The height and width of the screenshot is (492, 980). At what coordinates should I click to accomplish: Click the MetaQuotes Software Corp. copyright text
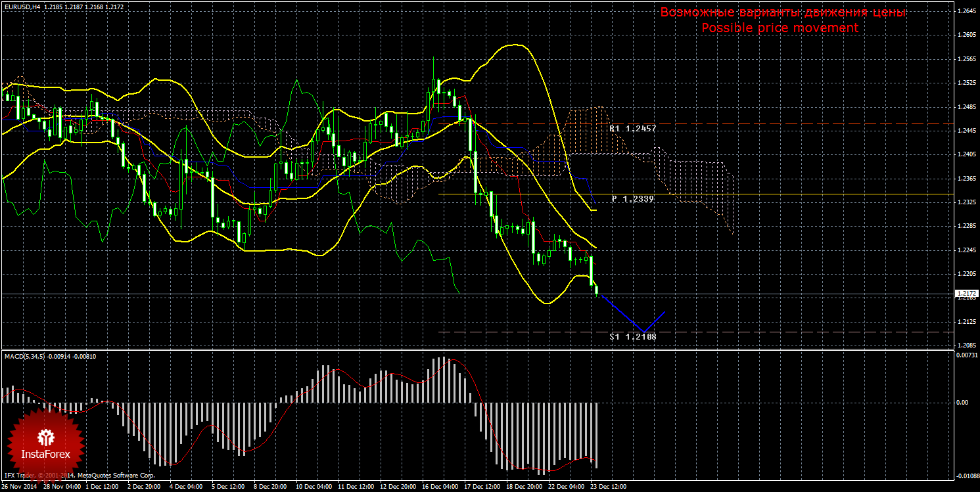[116, 475]
